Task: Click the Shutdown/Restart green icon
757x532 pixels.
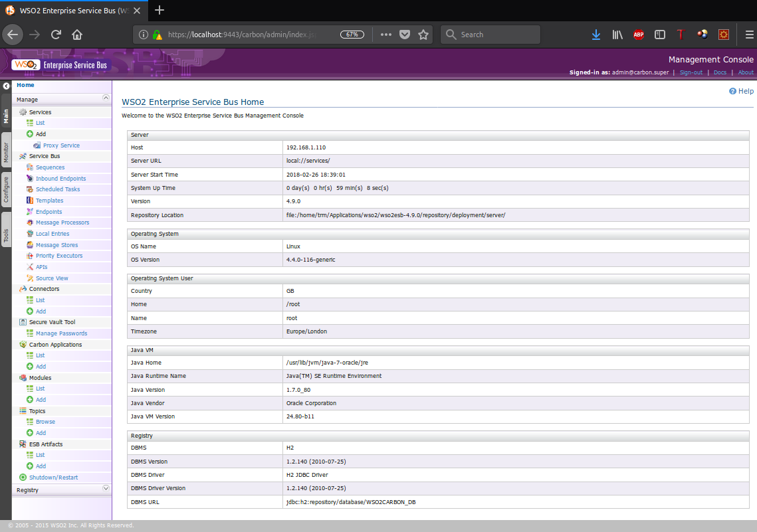Action: (23, 477)
